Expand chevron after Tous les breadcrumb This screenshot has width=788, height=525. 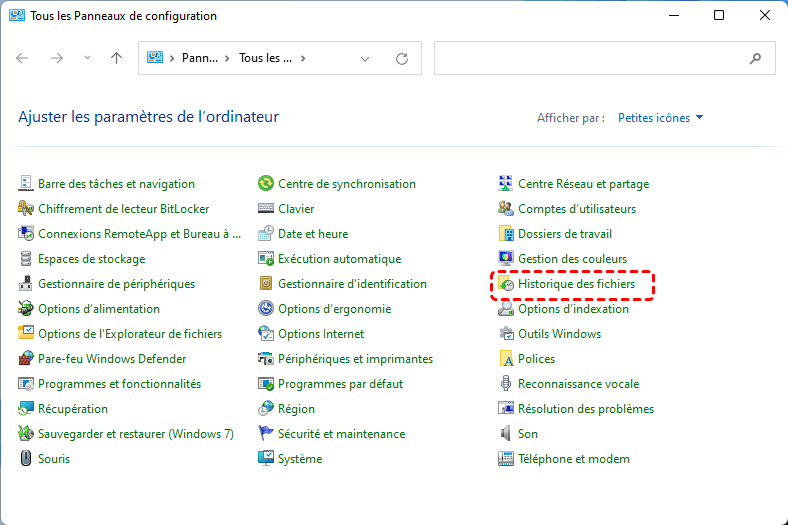(x=303, y=58)
